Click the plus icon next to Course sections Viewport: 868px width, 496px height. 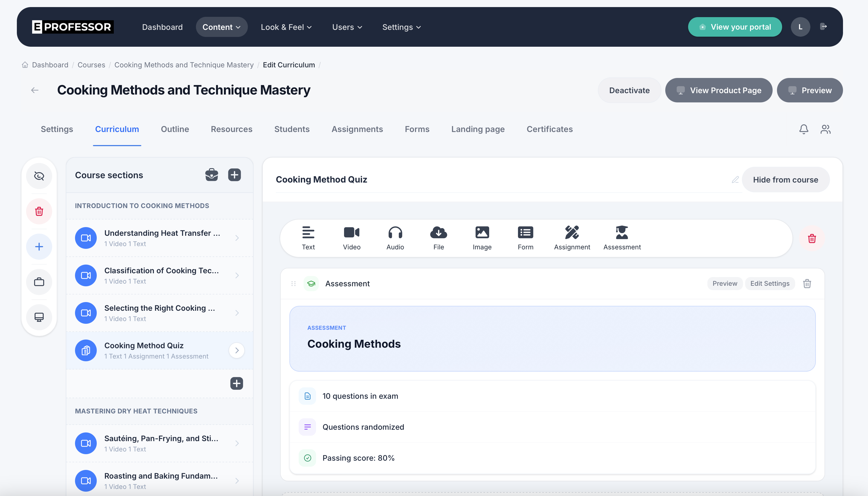pos(234,175)
